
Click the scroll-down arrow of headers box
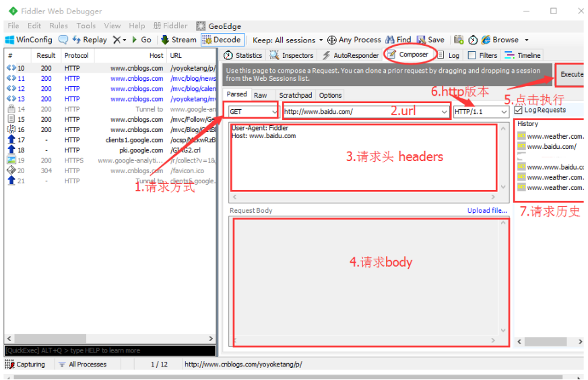click(x=503, y=187)
